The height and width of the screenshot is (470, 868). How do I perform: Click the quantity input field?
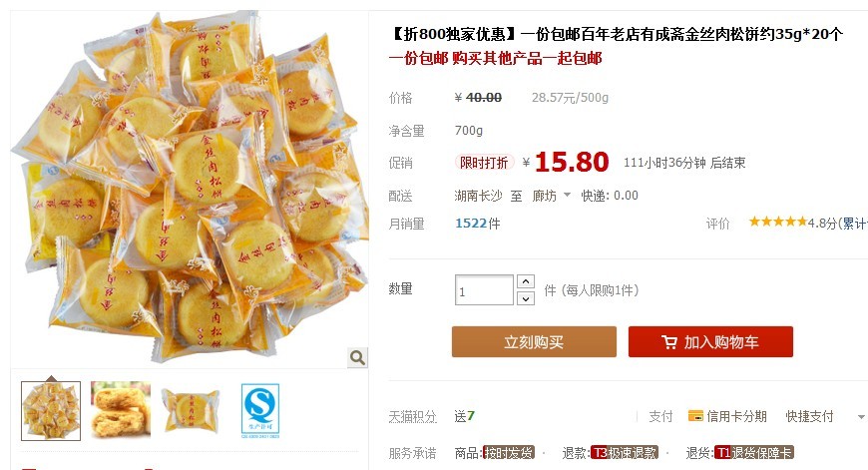pyautogui.click(x=484, y=290)
